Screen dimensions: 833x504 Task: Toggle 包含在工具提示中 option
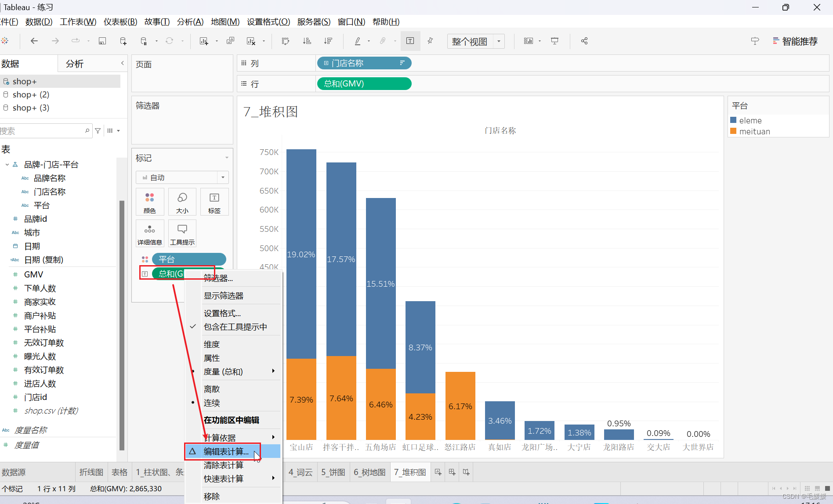pos(233,327)
